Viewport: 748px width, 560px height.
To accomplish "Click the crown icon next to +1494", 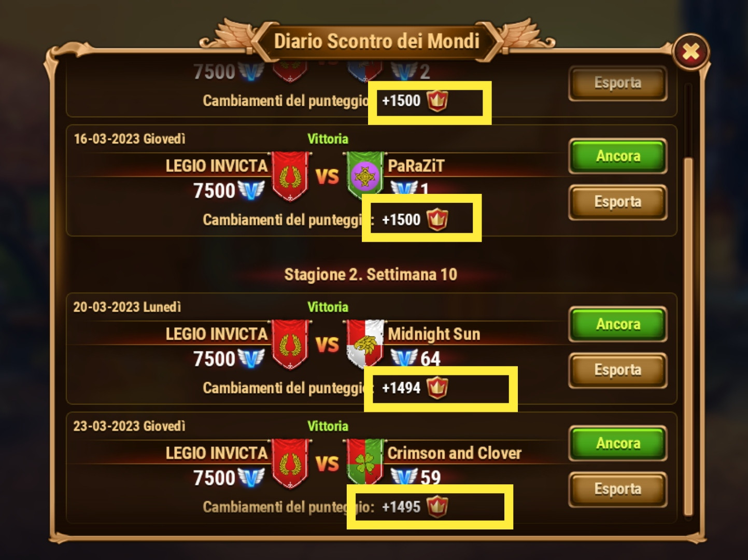I will click(436, 387).
